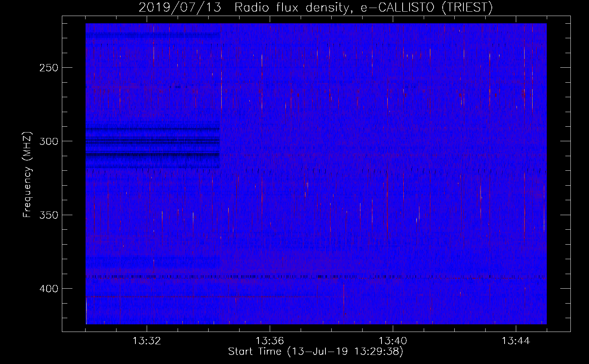
Task: Click the plot title "2019/07/13 Radio flux density, e-CALLISTO (TRIEST)"
Action: click(316, 7)
